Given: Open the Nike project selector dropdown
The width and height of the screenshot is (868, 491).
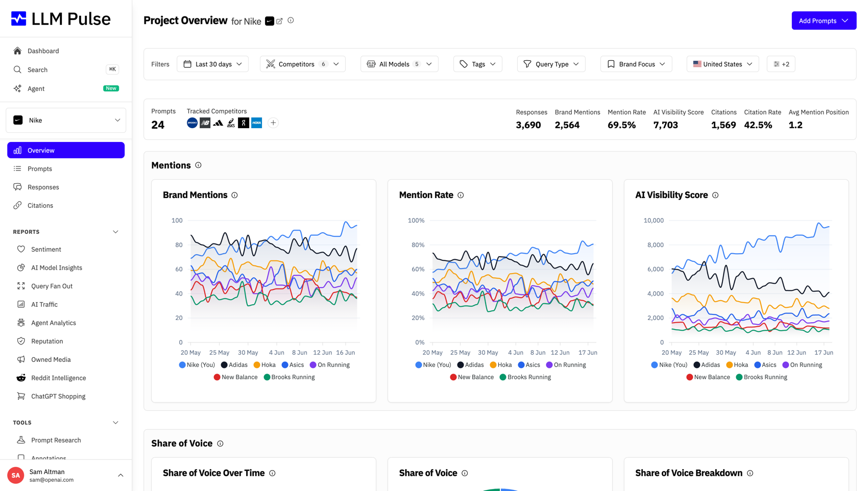Looking at the screenshot, I should click(66, 120).
